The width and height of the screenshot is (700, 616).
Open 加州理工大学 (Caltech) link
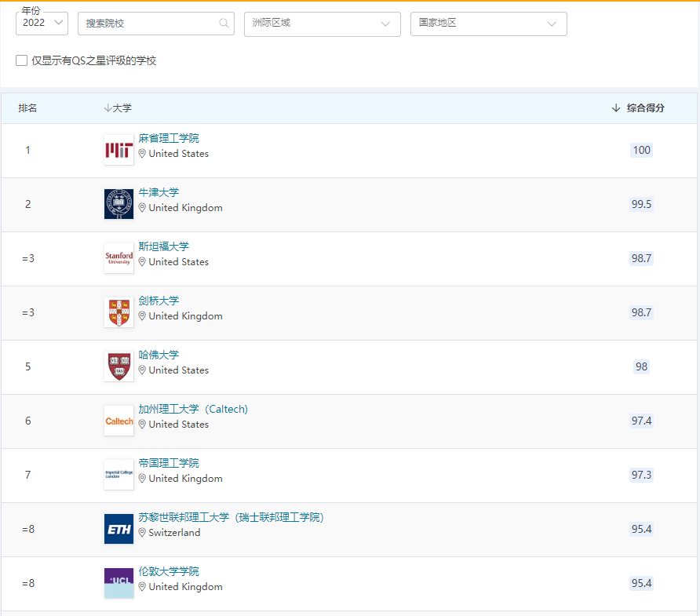pos(193,409)
